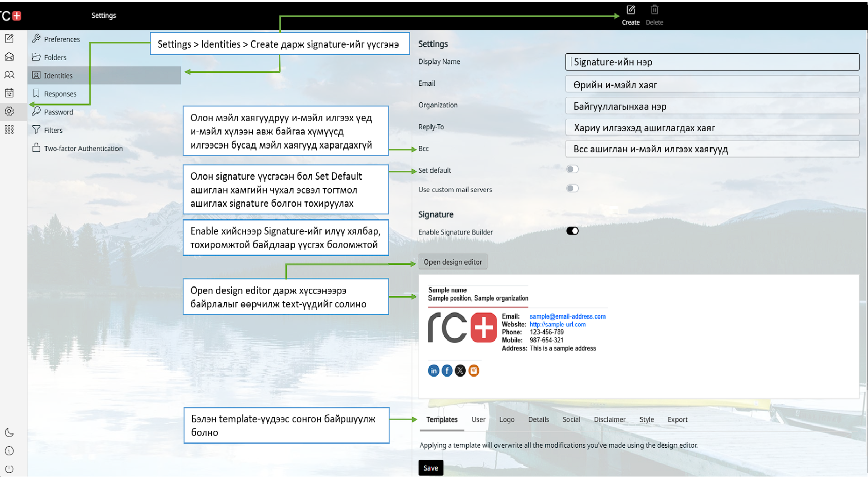Click the Facebook icon in signature preview
868x477 pixels.
point(447,370)
